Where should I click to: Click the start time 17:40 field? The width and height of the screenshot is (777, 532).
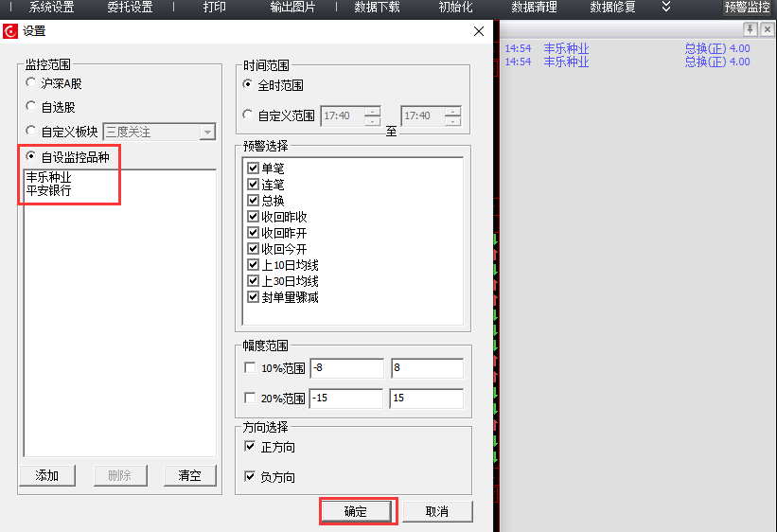[x=343, y=116]
